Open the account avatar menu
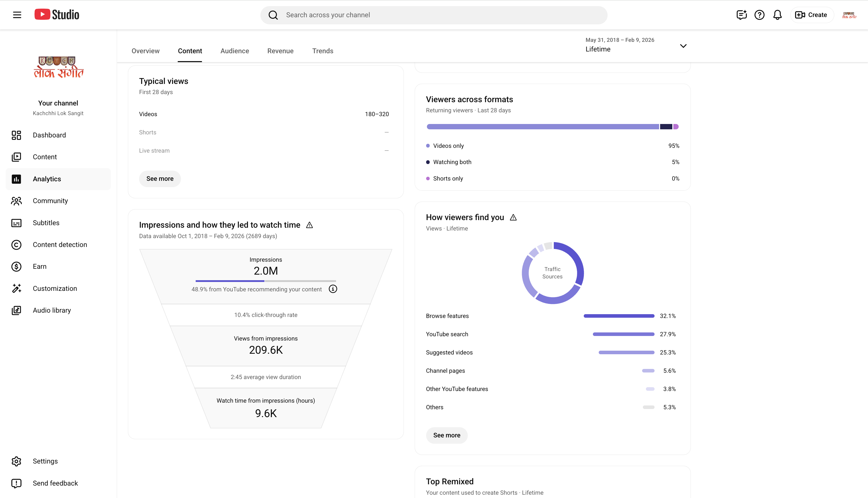 [849, 15]
